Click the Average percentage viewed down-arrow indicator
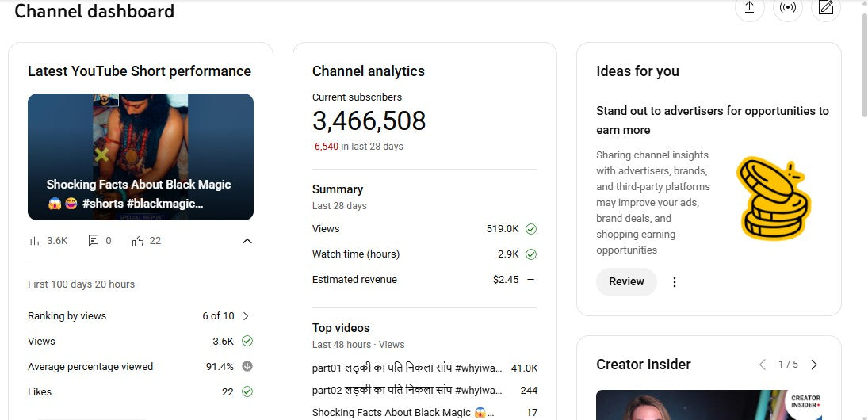The width and height of the screenshot is (868, 420). (x=247, y=366)
